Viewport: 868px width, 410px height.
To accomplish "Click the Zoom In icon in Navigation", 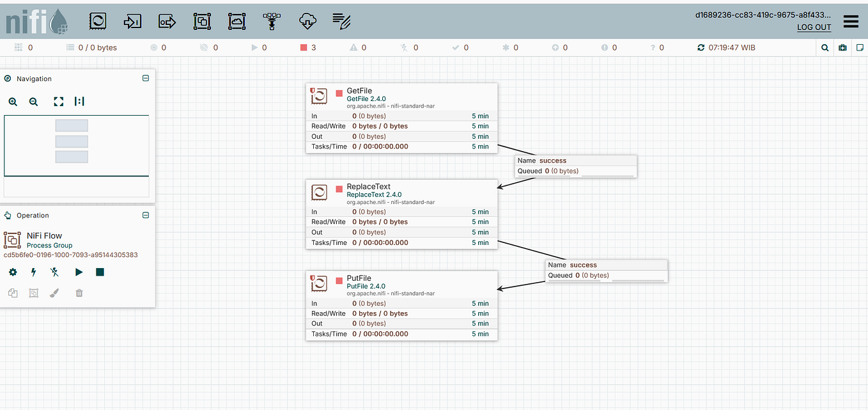I will tap(13, 101).
